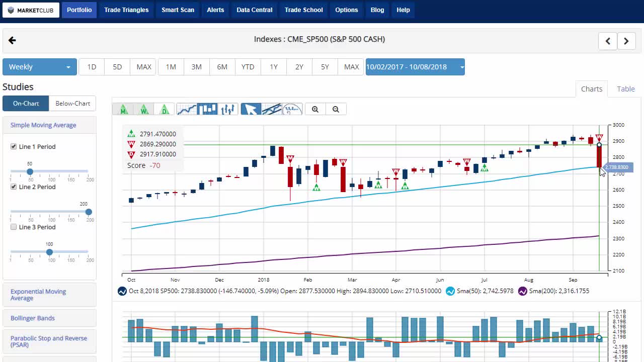Set range to 1Y
This screenshot has width=644, height=362.
click(274, 67)
